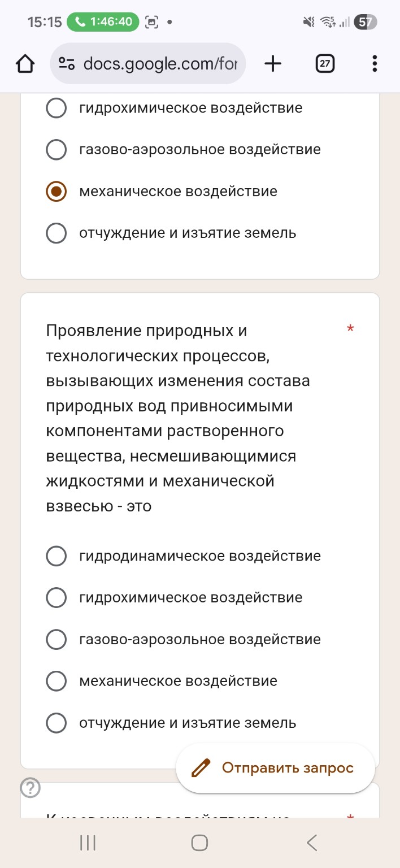Choose отчуждение и изъятие земель below the question
The height and width of the screenshot is (868, 400).
tap(56, 722)
